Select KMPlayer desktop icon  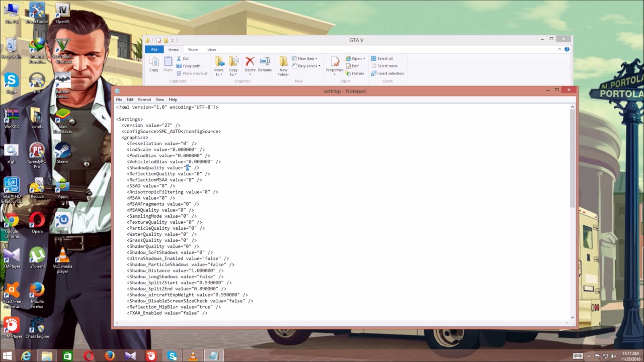(x=11, y=258)
